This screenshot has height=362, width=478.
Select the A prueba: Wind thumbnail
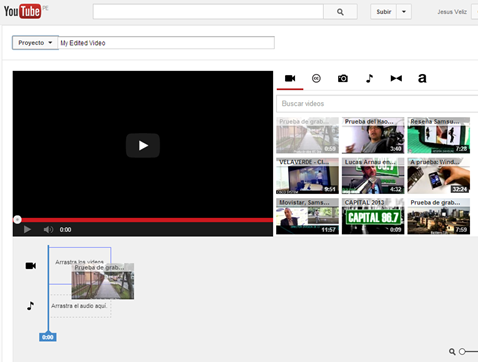439,176
